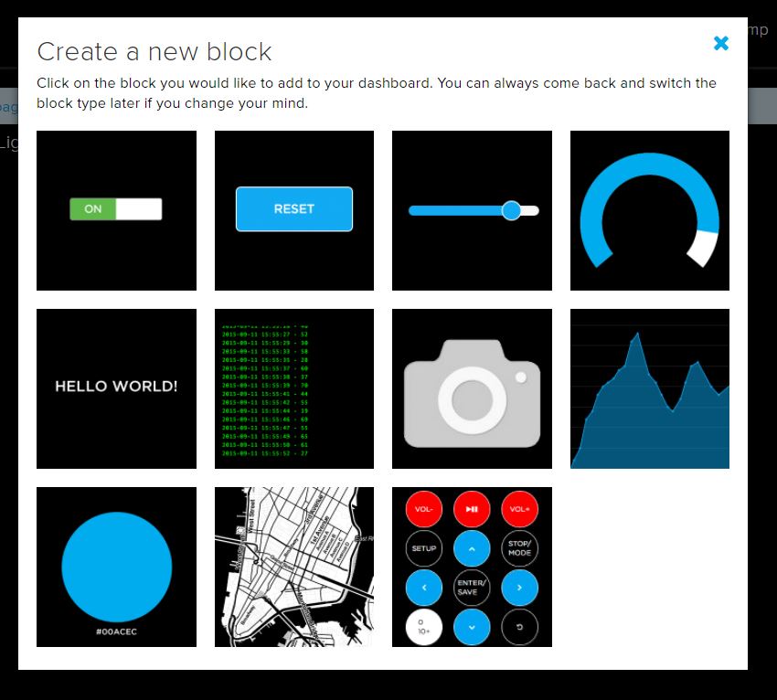Click the red VOL+ remote button

(x=519, y=508)
